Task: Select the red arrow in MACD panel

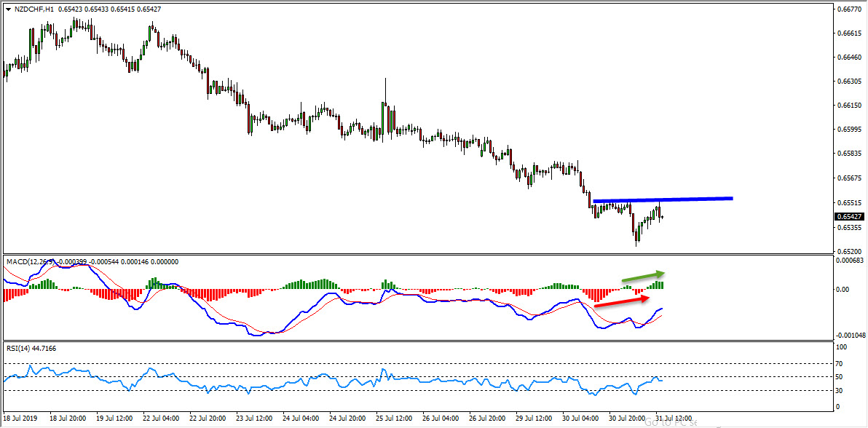Action: click(x=620, y=301)
